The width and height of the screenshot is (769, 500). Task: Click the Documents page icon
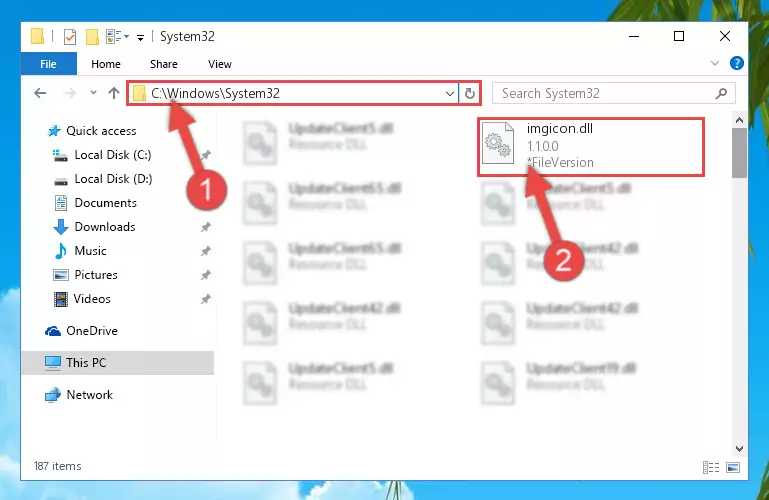point(61,203)
